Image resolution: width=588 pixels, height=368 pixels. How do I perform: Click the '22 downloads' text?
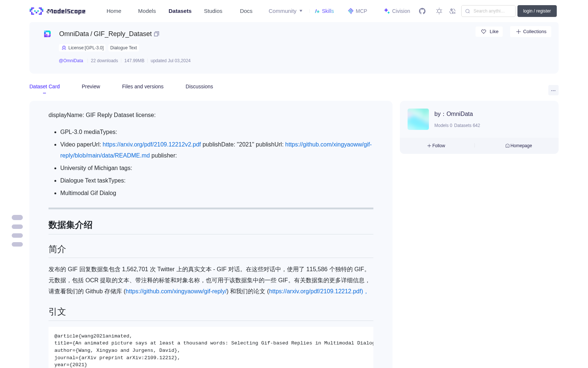click(104, 61)
